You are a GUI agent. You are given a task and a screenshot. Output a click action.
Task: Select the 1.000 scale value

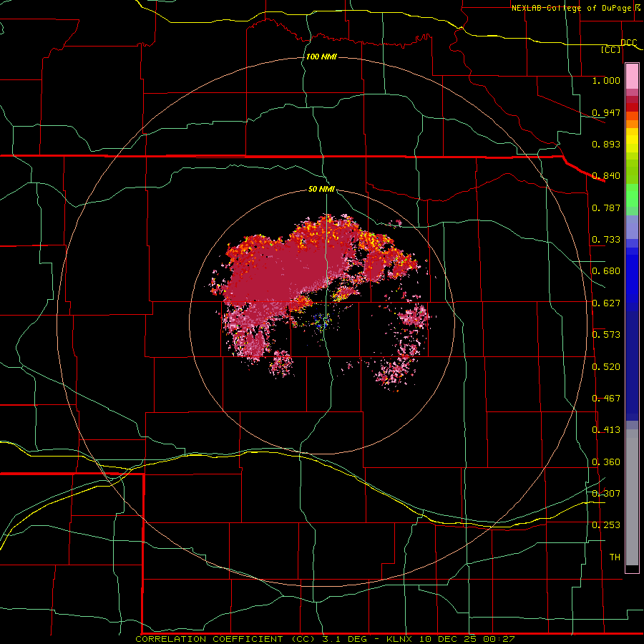coord(606,80)
